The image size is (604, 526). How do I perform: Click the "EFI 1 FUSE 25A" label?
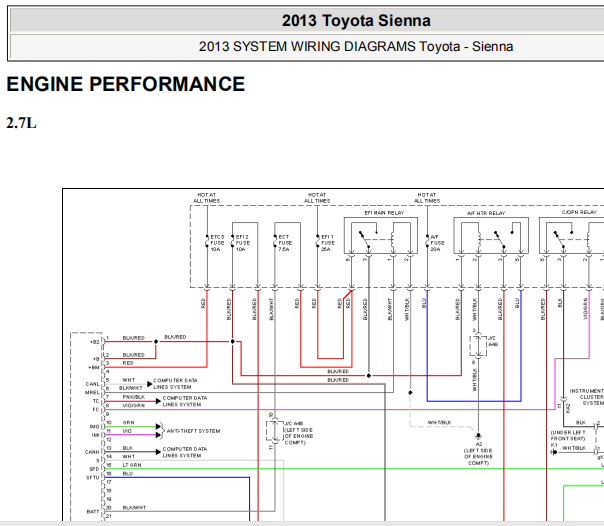click(328, 243)
